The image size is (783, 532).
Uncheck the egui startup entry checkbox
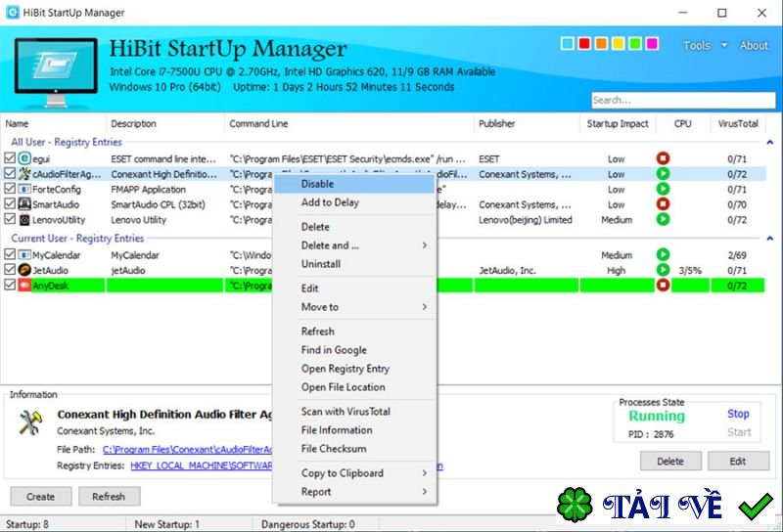click(x=10, y=158)
